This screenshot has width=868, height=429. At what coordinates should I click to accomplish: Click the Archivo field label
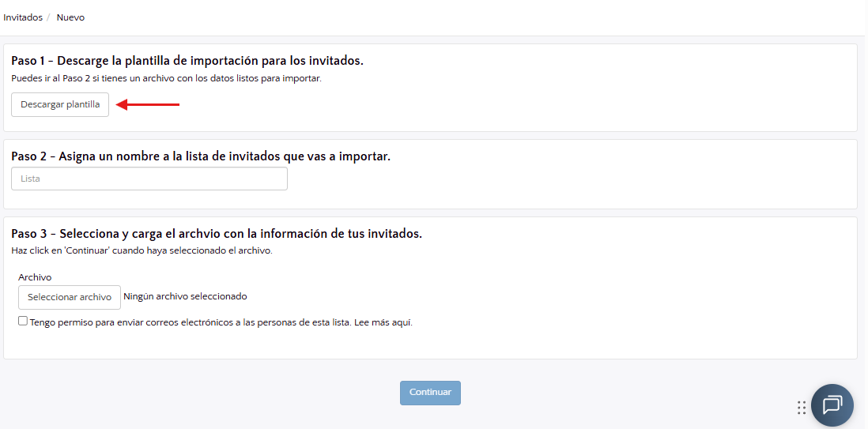pos(35,277)
